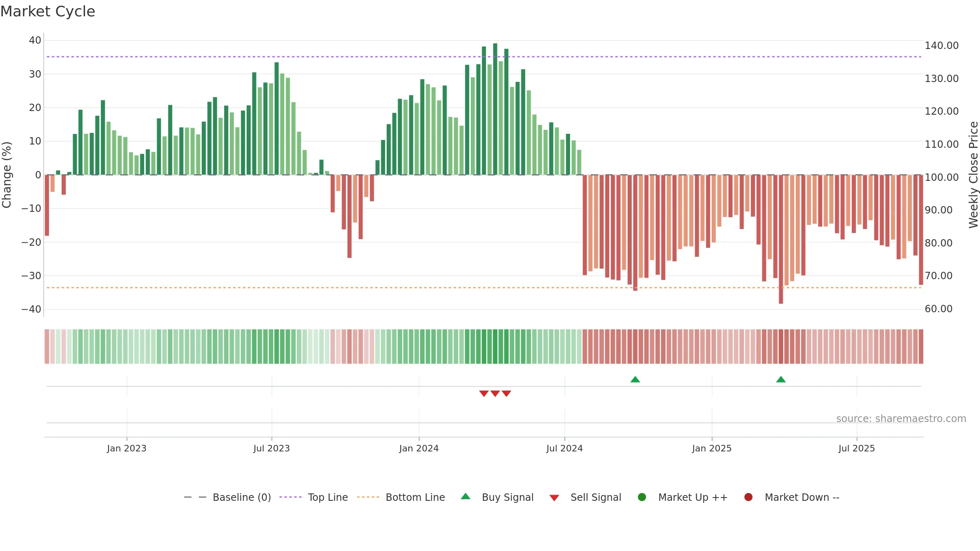Click the purple dotted Top Line legend swatch

[x=290, y=497]
